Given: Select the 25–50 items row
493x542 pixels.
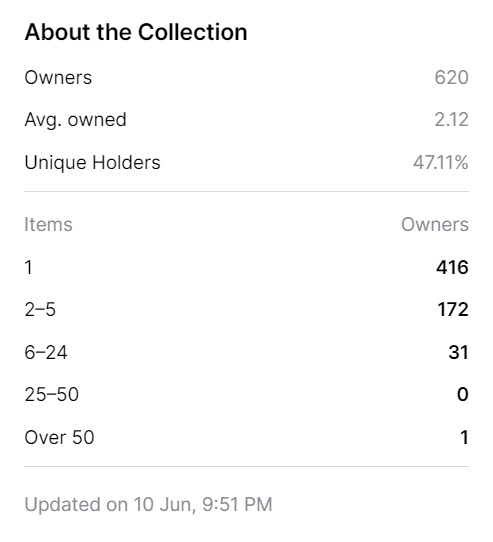Looking at the screenshot, I should (246, 394).
